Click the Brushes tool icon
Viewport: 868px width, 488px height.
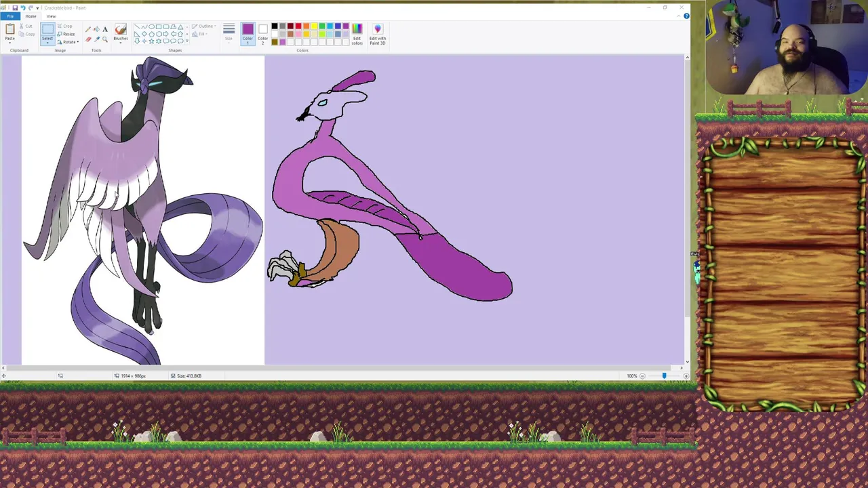coord(121,29)
